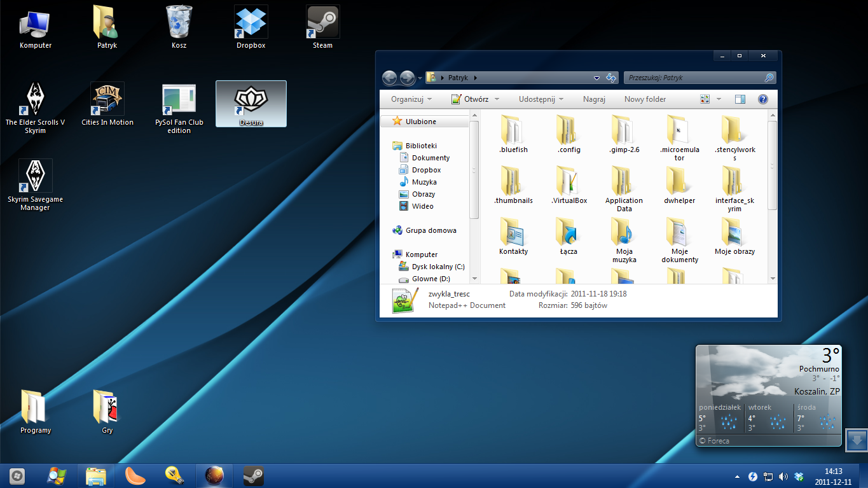The image size is (868, 488).
Task: Open the view options dropdown arrow
Action: click(719, 99)
